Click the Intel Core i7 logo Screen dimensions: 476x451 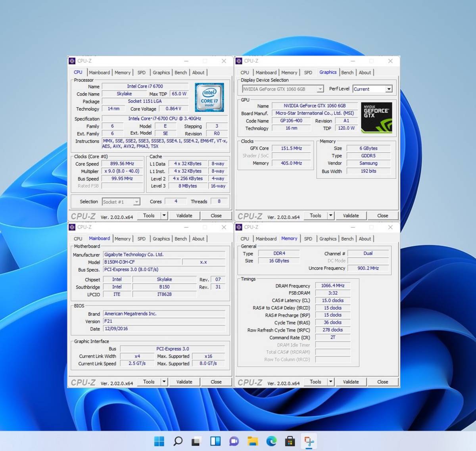click(x=209, y=97)
